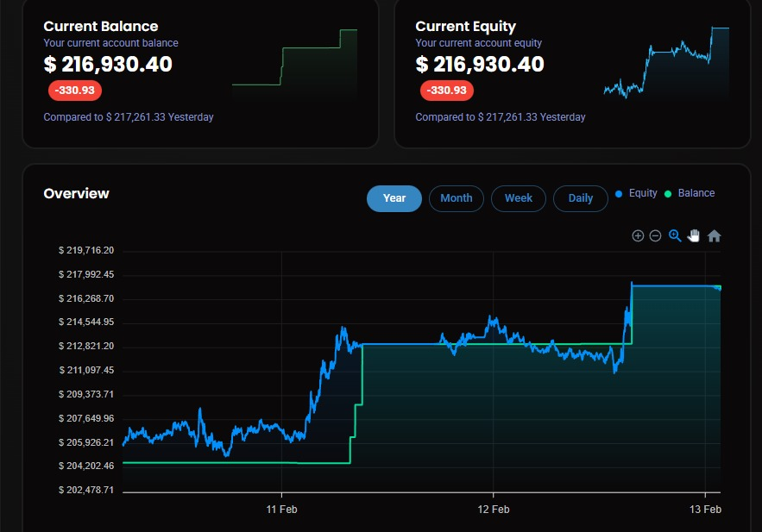Click the Current Balance sparkline chart

coord(295,65)
